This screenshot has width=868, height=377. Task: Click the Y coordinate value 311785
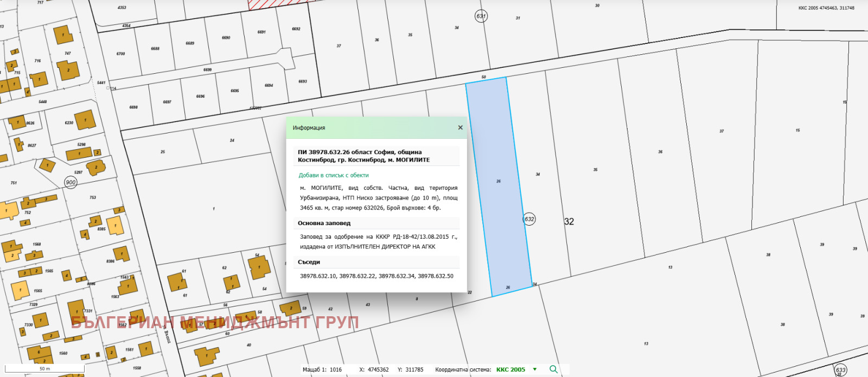click(414, 369)
